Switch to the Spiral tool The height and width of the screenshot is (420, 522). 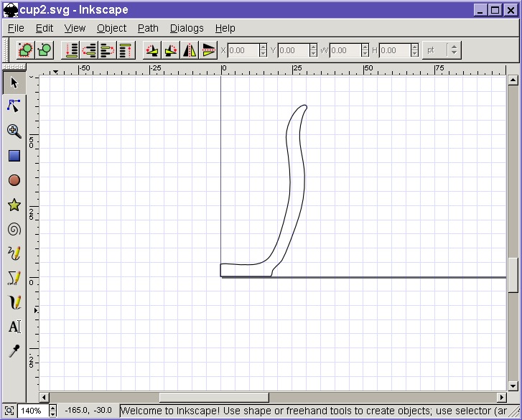point(14,230)
